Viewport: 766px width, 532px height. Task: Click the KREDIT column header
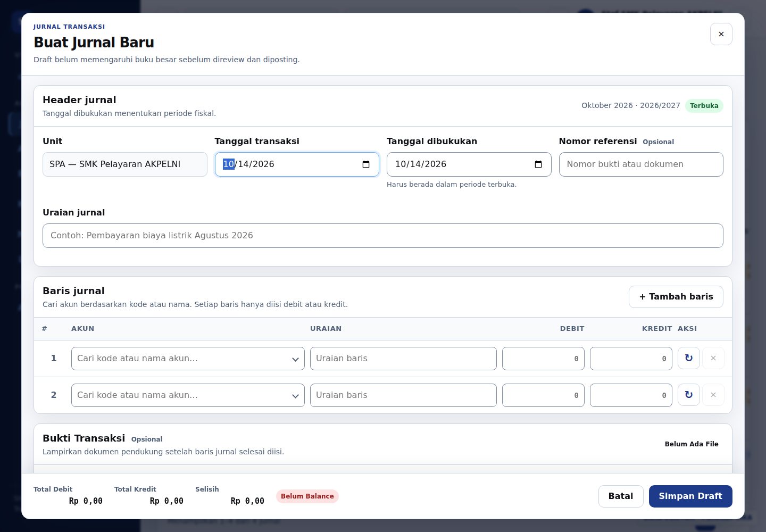click(x=657, y=329)
